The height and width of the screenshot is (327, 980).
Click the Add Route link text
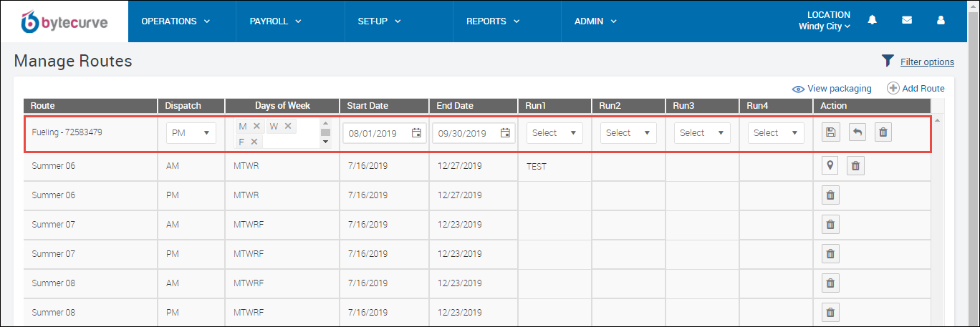(923, 88)
